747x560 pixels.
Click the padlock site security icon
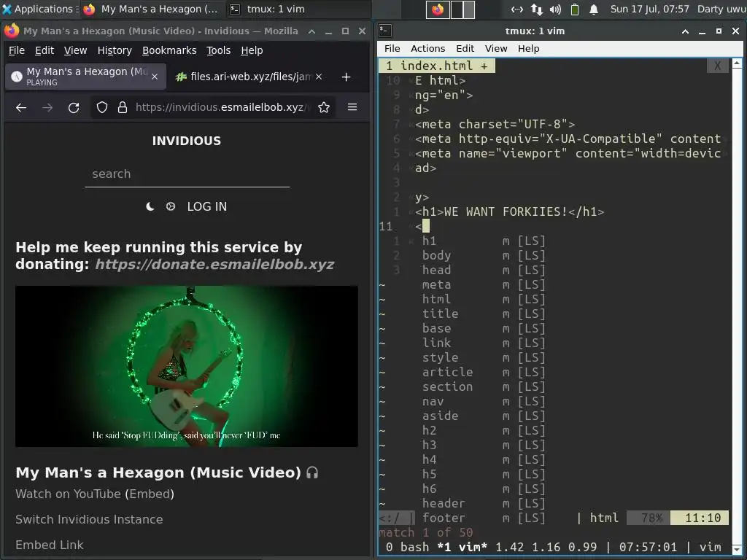[123, 108]
